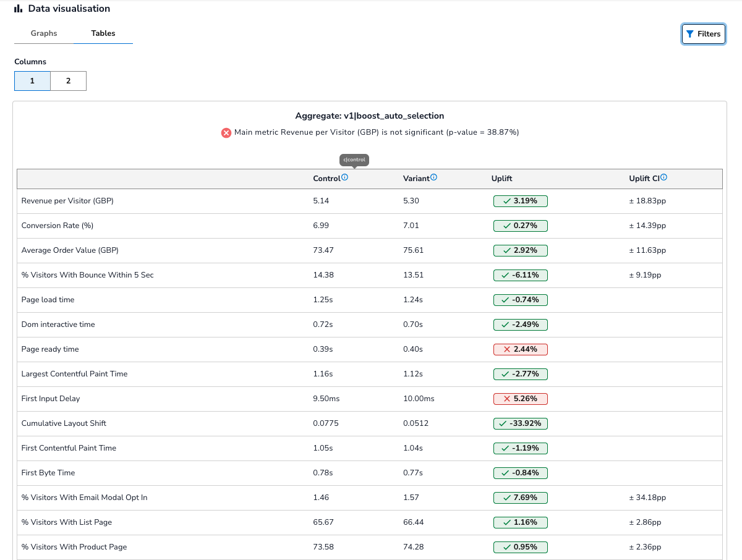742x560 pixels.
Task: Click the 7.69% uplift badge for Email Modal
Action: 520,498
